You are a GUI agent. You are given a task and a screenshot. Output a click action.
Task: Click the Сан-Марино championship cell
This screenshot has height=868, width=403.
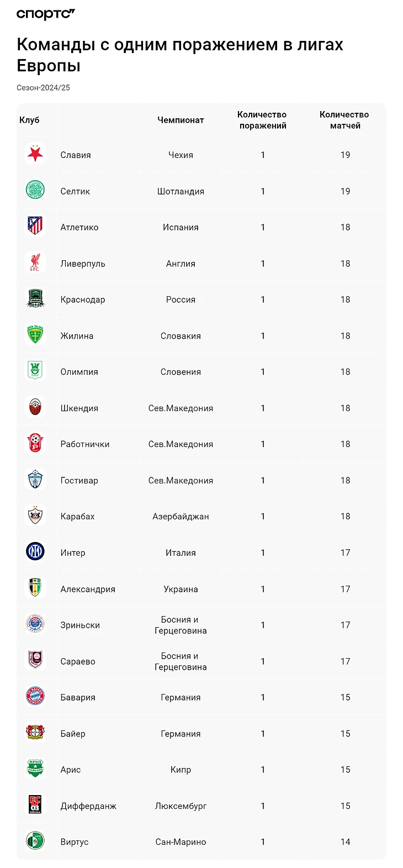click(181, 842)
